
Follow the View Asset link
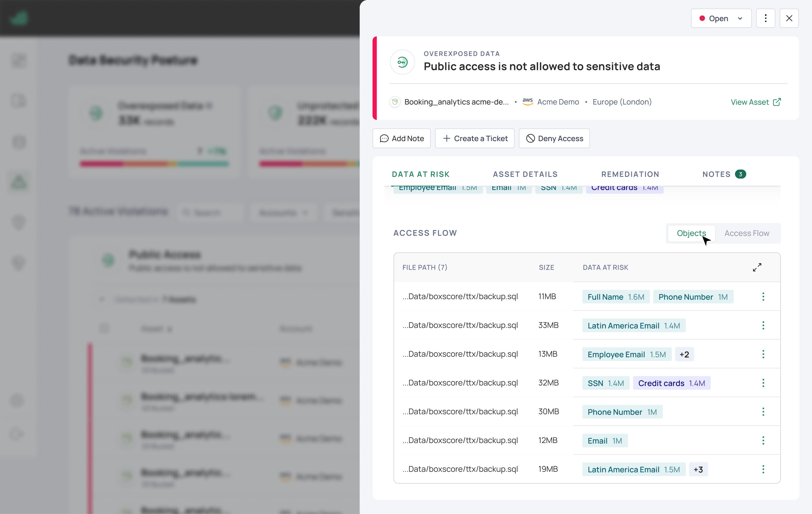click(755, 102)
